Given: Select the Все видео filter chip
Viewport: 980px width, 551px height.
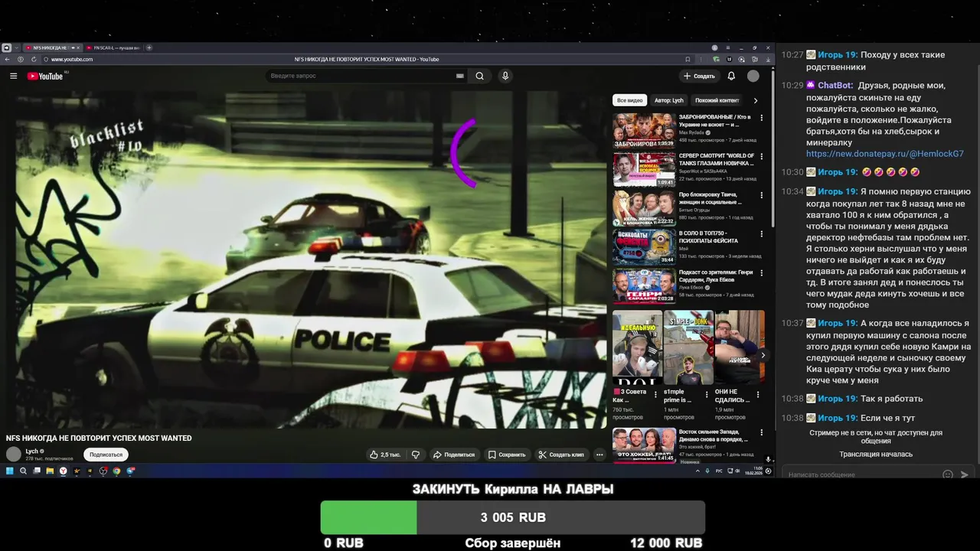Looking at the screenshot, I should click(630, 100).
